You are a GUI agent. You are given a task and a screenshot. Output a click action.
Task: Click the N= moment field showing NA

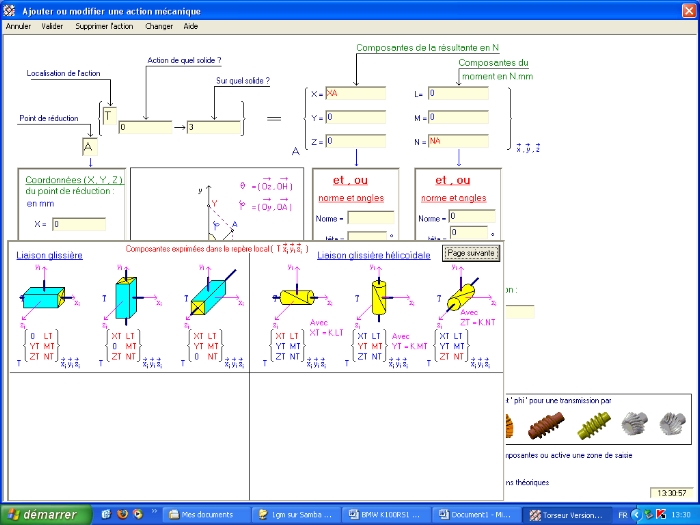pyautogui.click(x=458, y=142)
